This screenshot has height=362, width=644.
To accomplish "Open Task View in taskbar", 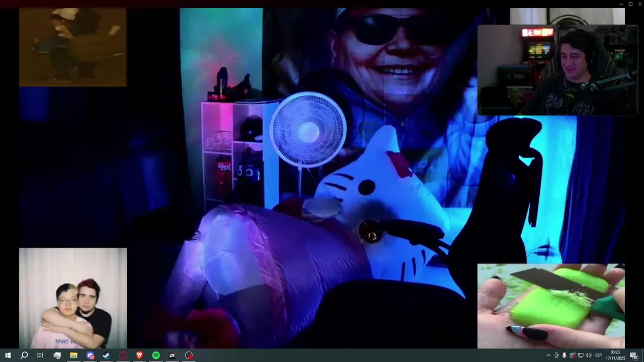I will [40, 355].
